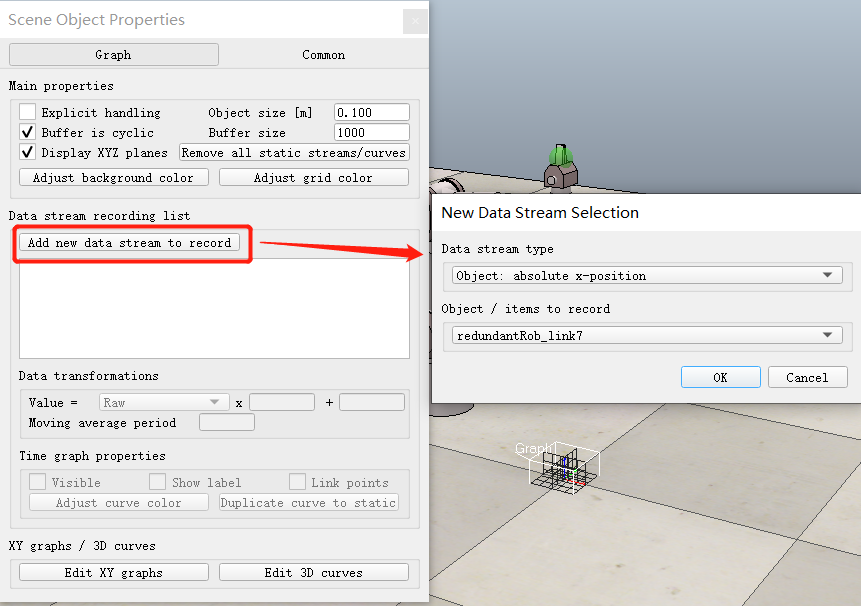Close the Scene Object Properties window
861x606 pixels.
(415, 21)
